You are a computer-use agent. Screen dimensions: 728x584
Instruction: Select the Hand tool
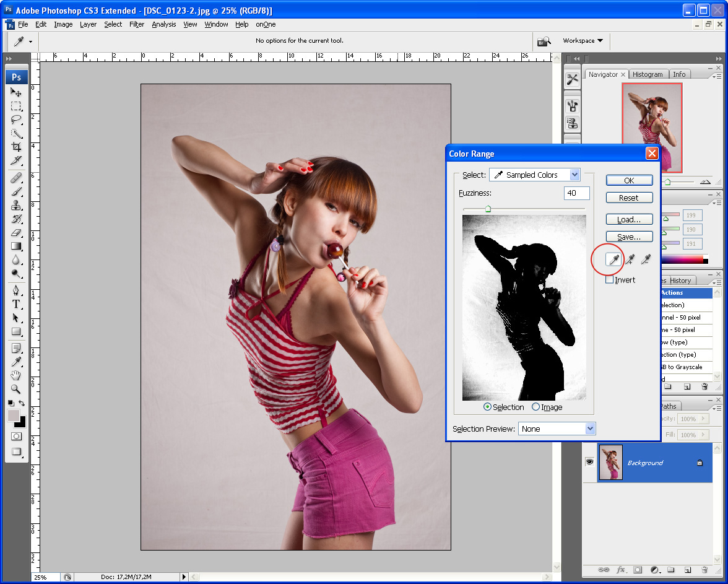click(16, 375)
